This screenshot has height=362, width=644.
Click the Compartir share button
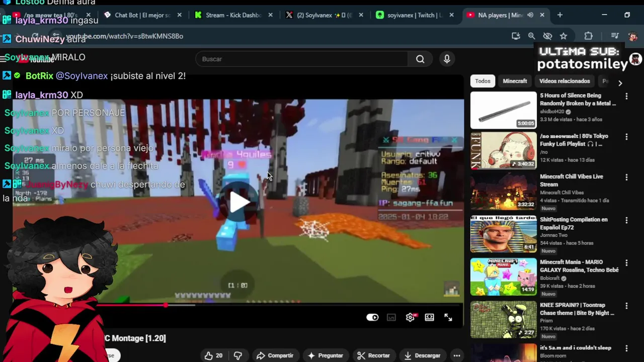275,355
